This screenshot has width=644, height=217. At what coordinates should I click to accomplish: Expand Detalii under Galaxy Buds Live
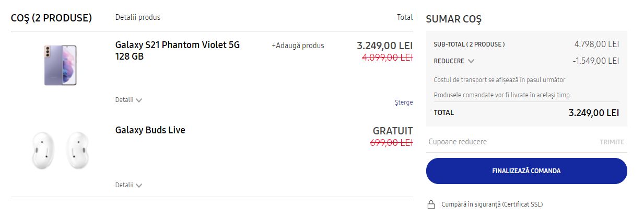[x=128, y=185]
